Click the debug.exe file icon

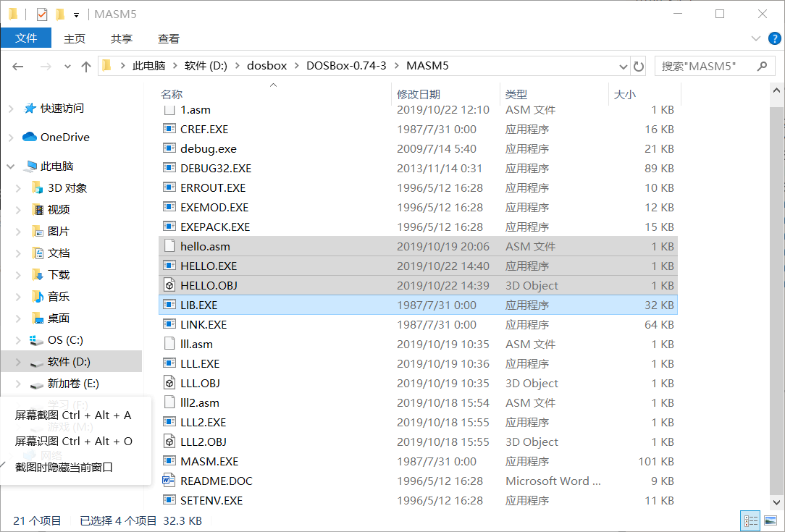[169, 148]
